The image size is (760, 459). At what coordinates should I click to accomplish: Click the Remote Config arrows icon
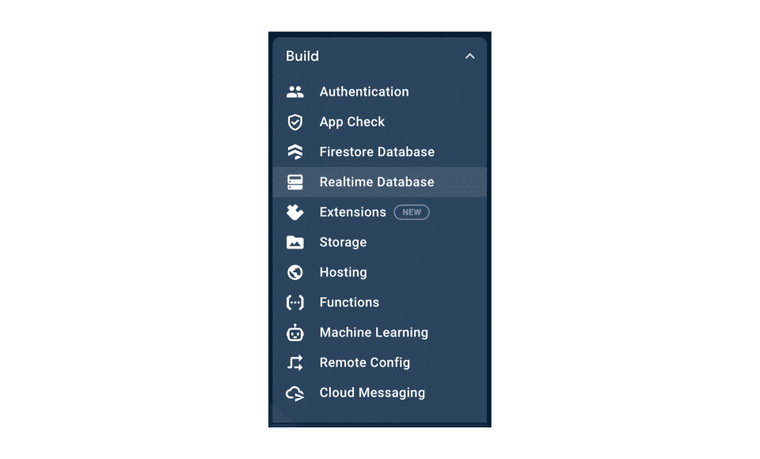(x=295, y=362)
